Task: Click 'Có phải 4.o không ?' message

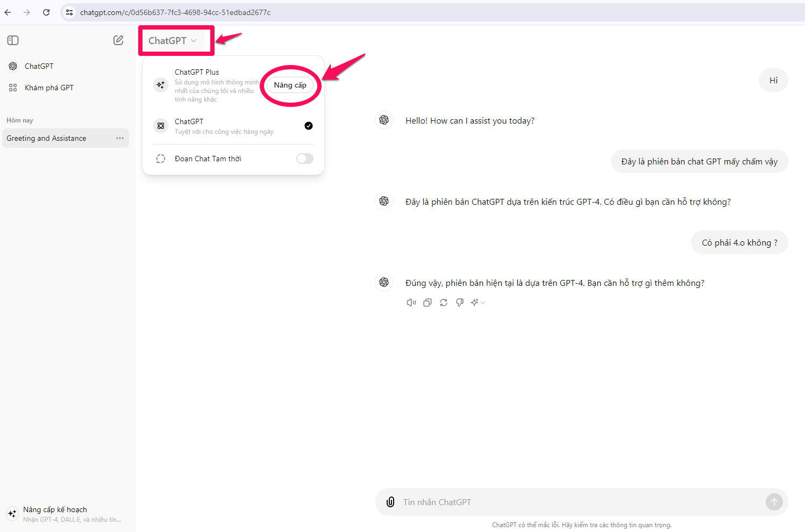Action: point(739,242)
